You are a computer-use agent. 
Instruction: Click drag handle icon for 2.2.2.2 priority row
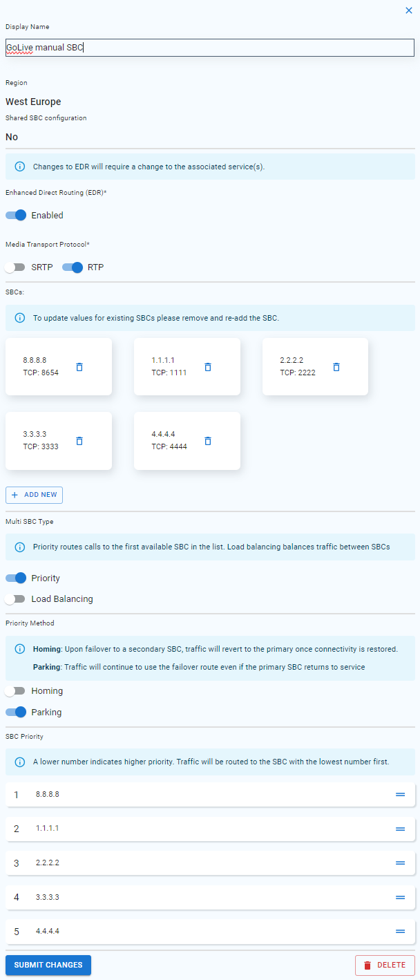coord(400,863)
